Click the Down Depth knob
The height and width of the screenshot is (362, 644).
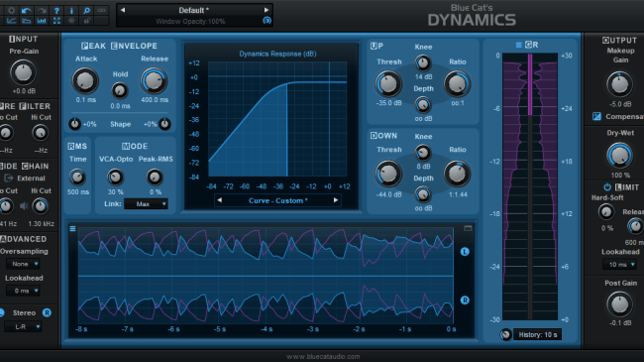423,194
